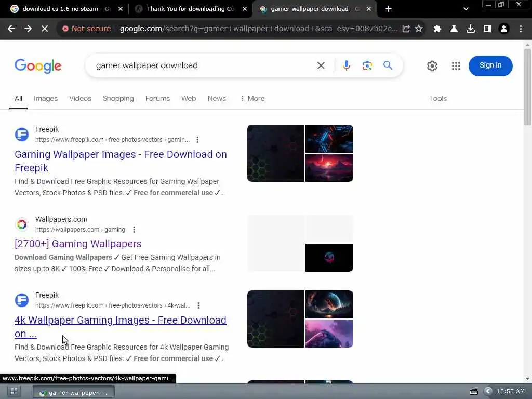Open the hexagon thumbnail of first Freepik result
The width and height of the screenshot is (532, 399).
276,153
